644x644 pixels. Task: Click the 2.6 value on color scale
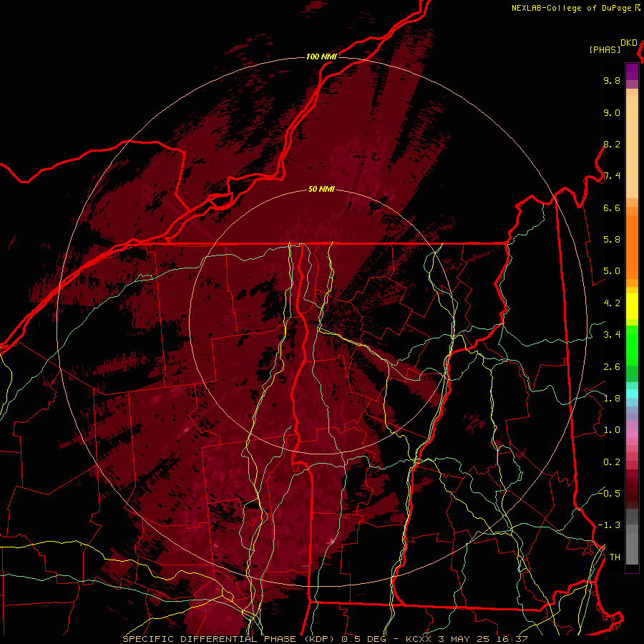(x=612, y=367)
